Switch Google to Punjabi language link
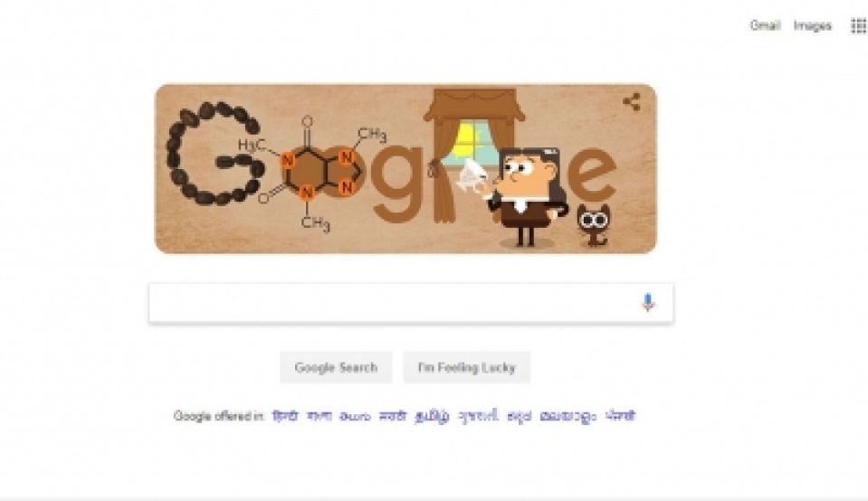 click(x=620, y=416)
